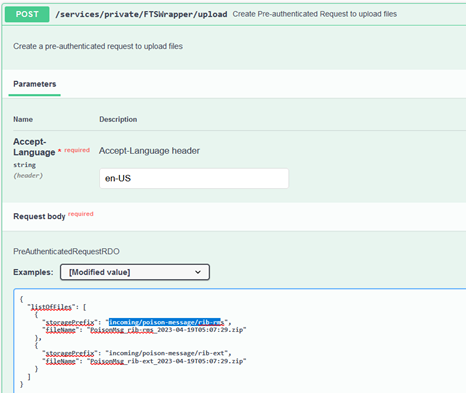
Task: Click the Accept-Language parameter name
Action: pyautogui.click(x=34, y=147)
